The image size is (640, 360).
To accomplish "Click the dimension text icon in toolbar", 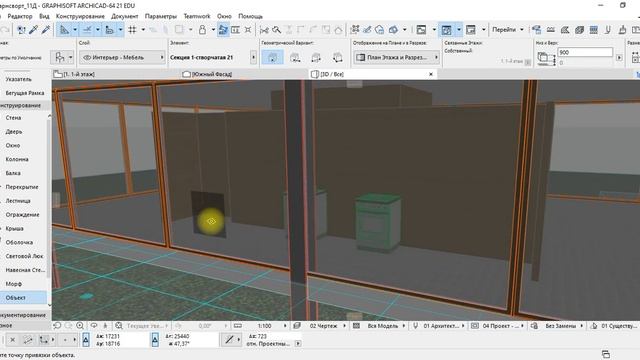I will 236,30.
